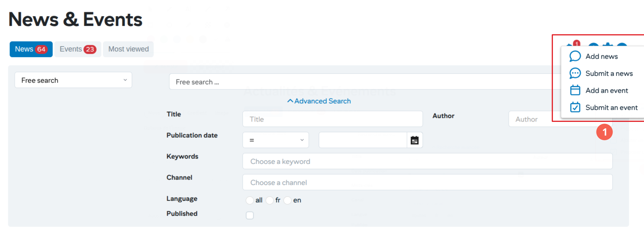Click the Submit a news bubble icon
Screen dimensions: 644x228
coord(575,73)
